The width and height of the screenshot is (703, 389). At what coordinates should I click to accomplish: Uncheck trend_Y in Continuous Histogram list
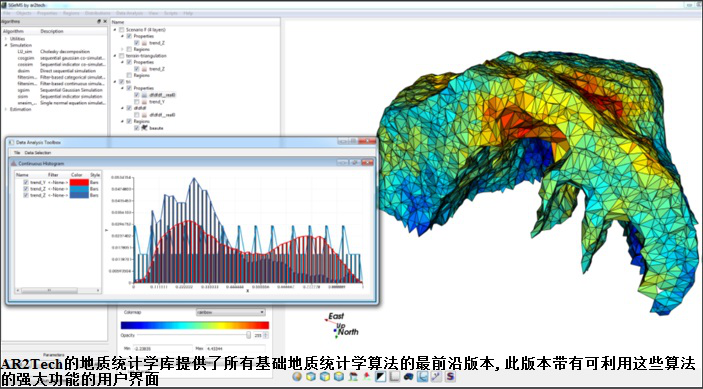pyautogui.click(x=26, y=182)
